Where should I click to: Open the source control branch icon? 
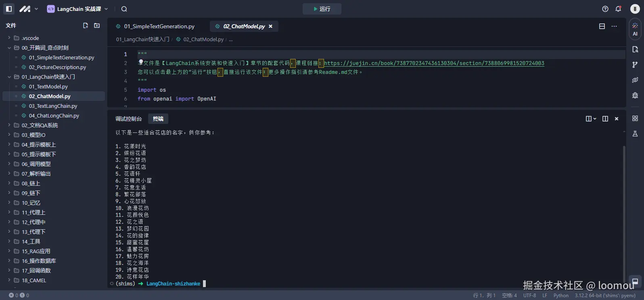635,65
